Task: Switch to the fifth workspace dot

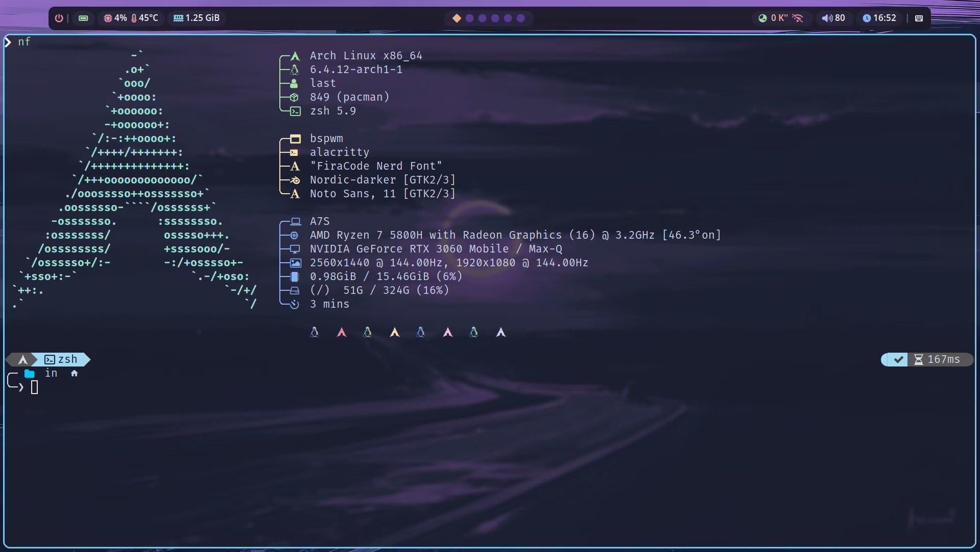Action: [508, 18]
